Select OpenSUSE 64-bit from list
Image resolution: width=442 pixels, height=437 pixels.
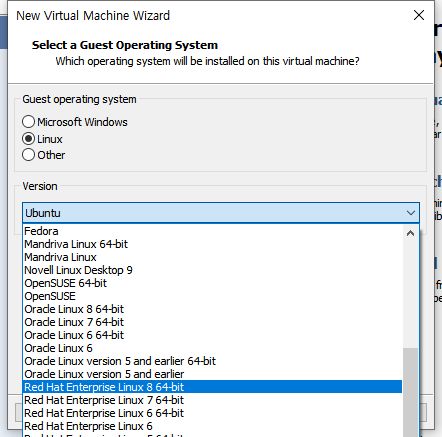tap(212, 283)
